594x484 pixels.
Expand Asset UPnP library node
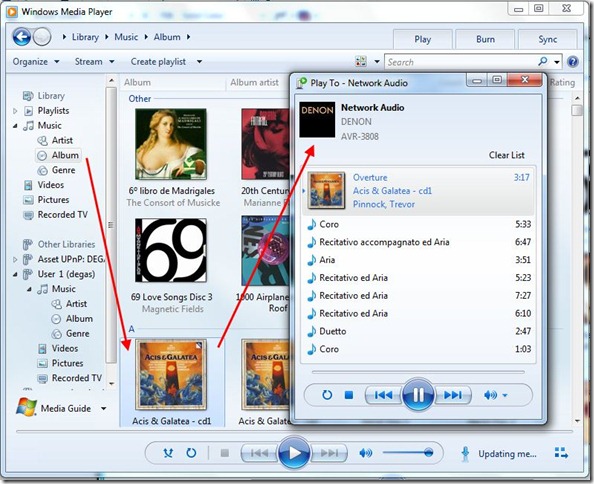click(15, 259)
